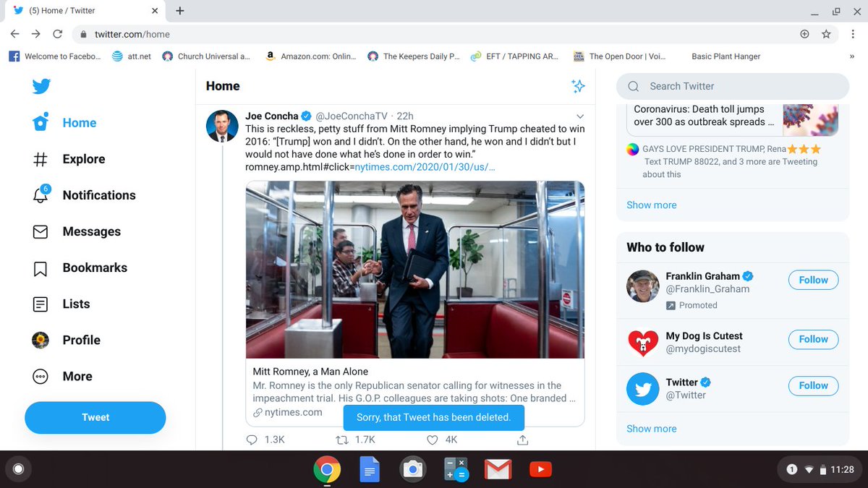868x488 pixels.
Task: Click the blue Tweet button
Action: pos(95,417)
